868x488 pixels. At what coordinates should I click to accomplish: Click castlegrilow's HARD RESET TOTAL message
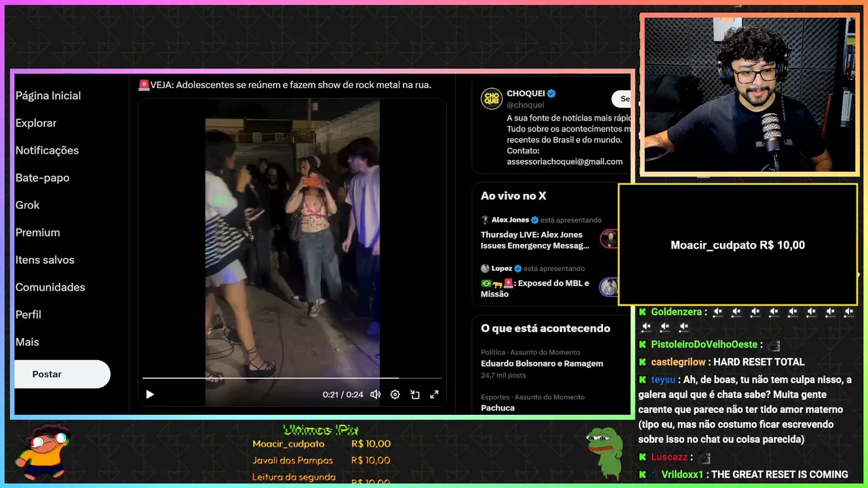tap(759, 362)
